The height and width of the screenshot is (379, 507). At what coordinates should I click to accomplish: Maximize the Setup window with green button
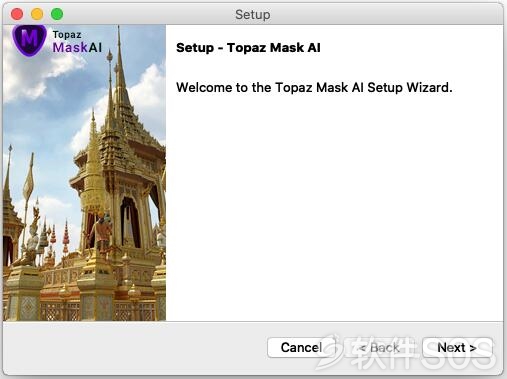(x=57, y=14)
